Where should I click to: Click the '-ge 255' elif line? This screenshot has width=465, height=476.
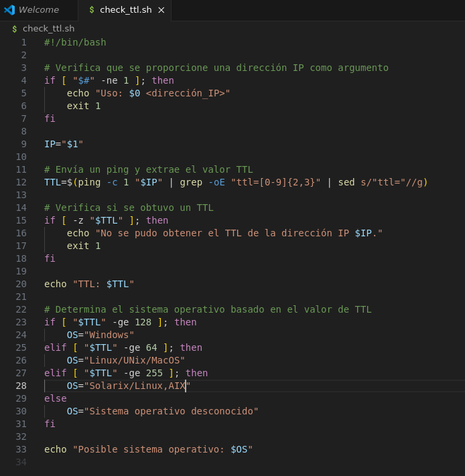(x=126, y=373)
